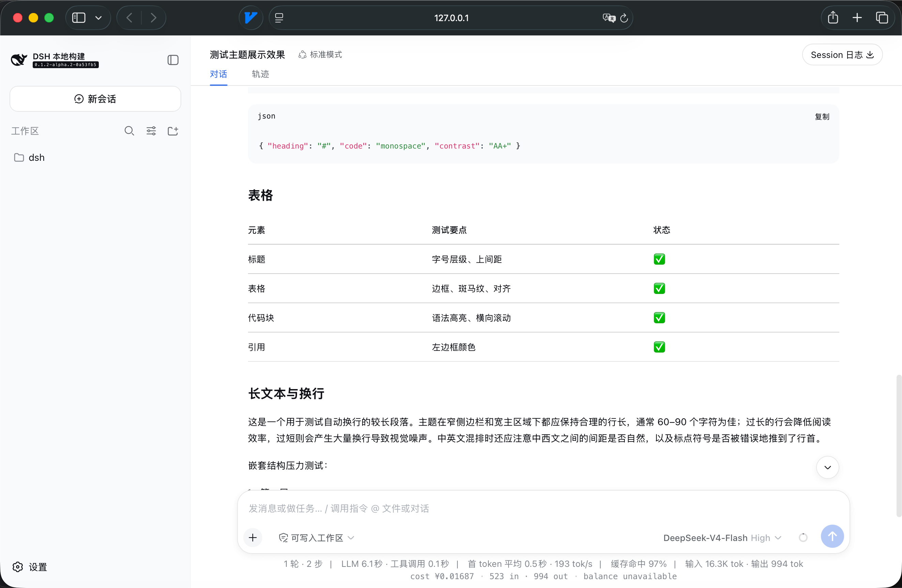This screenshot has width=902, height=588.
Task: Click the 测试主题展示效果 session title
Action: pyautogui.click(x=247, y=55)
